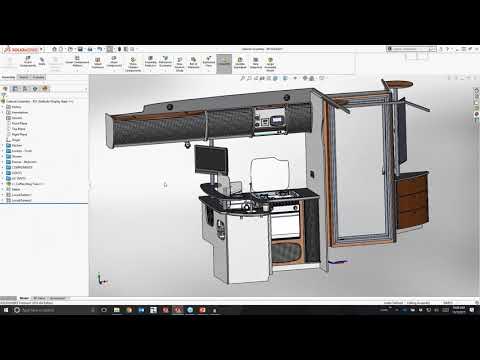The width and height of the screenshot is (480, 360).
Task: Click the Help question-mark icon
Action: (448, 49)
